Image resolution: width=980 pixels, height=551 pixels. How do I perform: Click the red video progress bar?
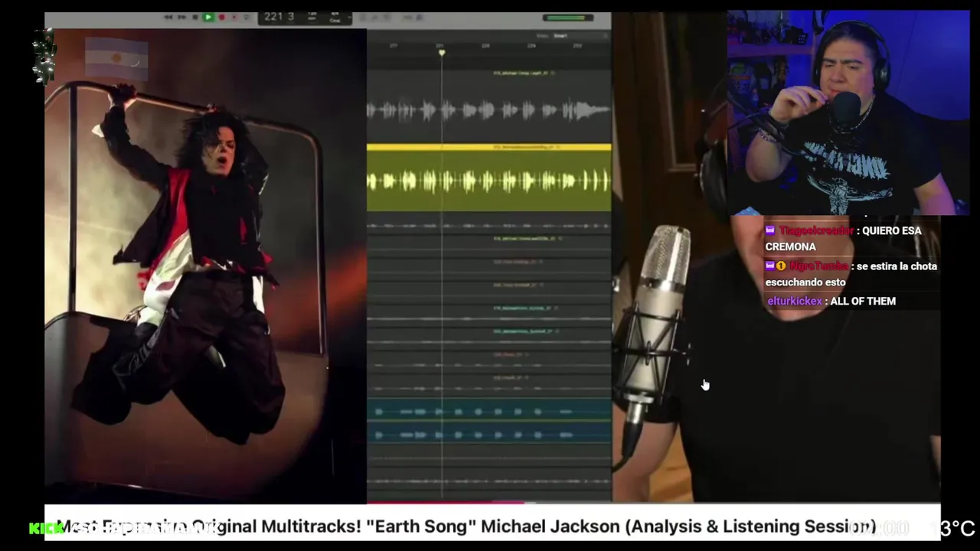446,503
